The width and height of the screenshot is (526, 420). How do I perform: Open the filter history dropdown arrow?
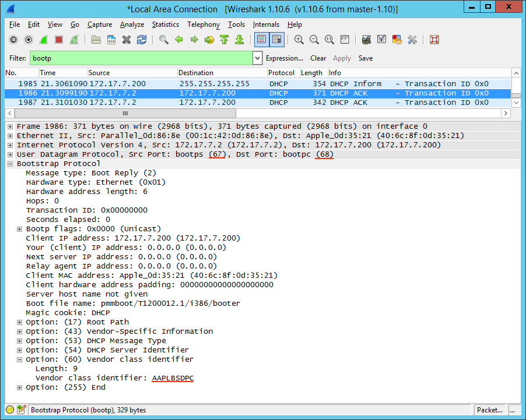click(257, 58)
